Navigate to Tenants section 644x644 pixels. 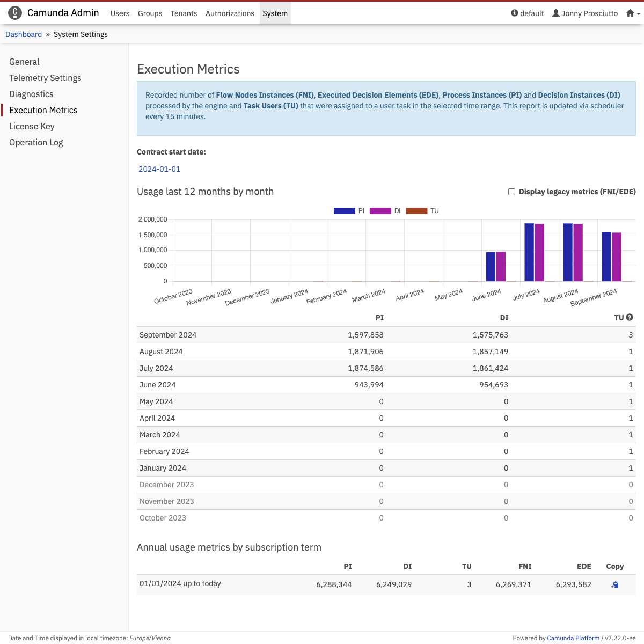tap(184, 13)
